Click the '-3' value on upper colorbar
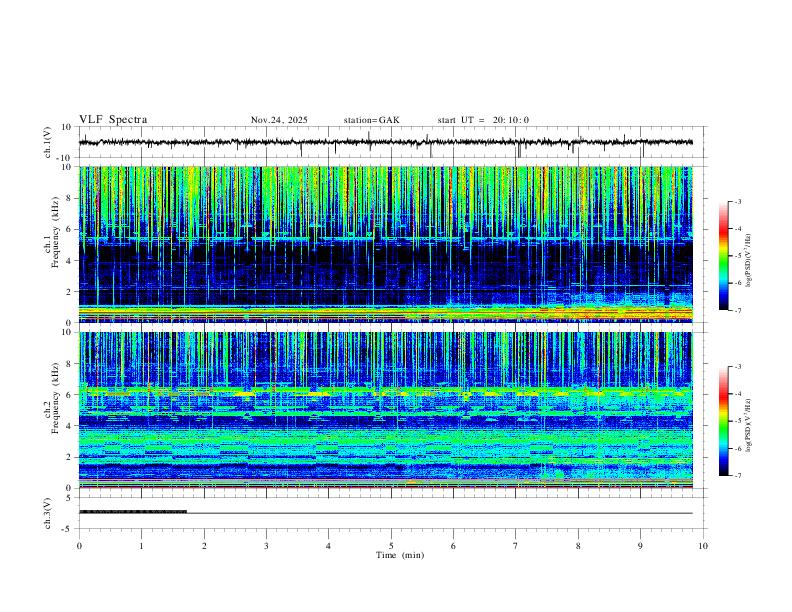Image resolution: width=792 pixels, height=612 pixels. [737, 201]
